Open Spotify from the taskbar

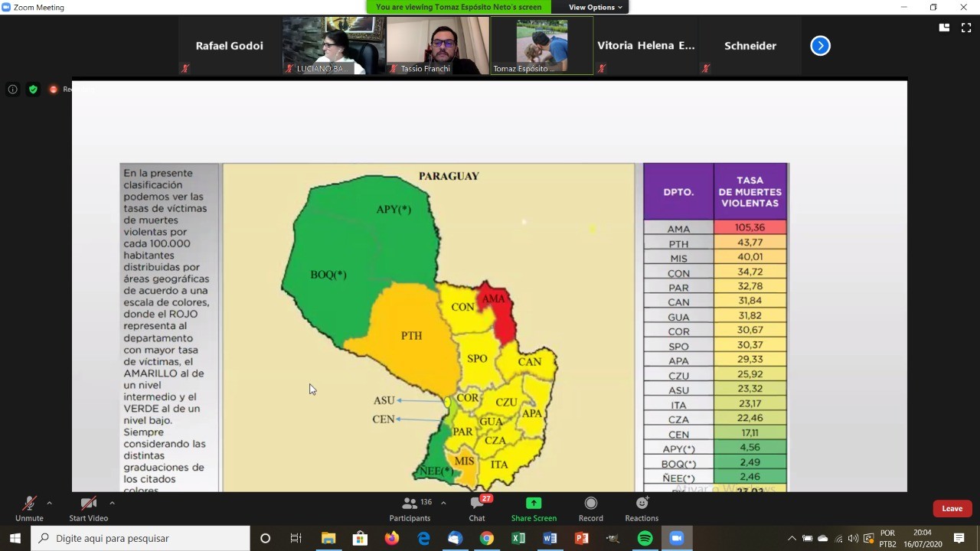(645, 538)
